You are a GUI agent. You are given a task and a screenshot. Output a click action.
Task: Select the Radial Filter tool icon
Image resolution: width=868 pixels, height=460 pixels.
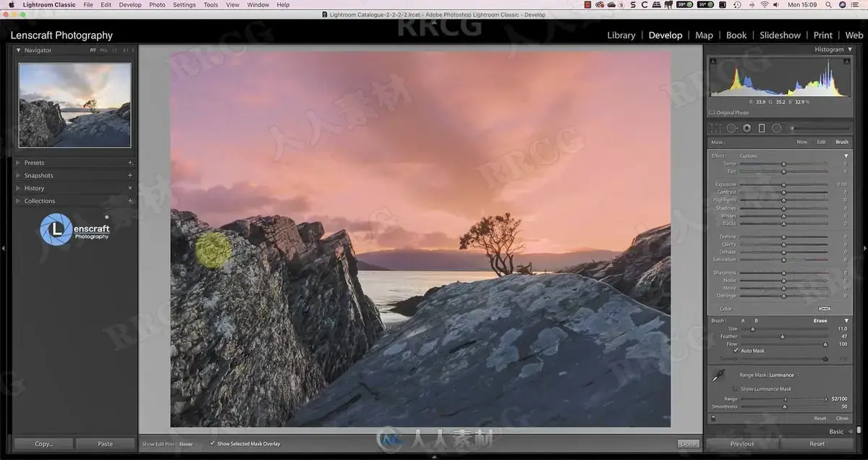tap(776, 128)
